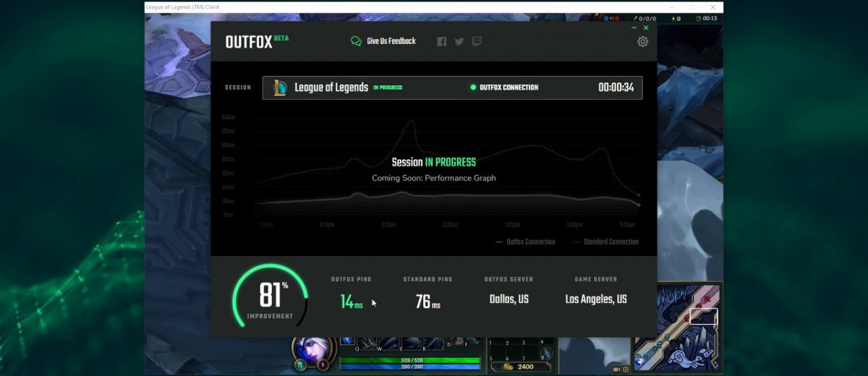
Task: Click the Los Angeles, US game server
Action: 596,299
